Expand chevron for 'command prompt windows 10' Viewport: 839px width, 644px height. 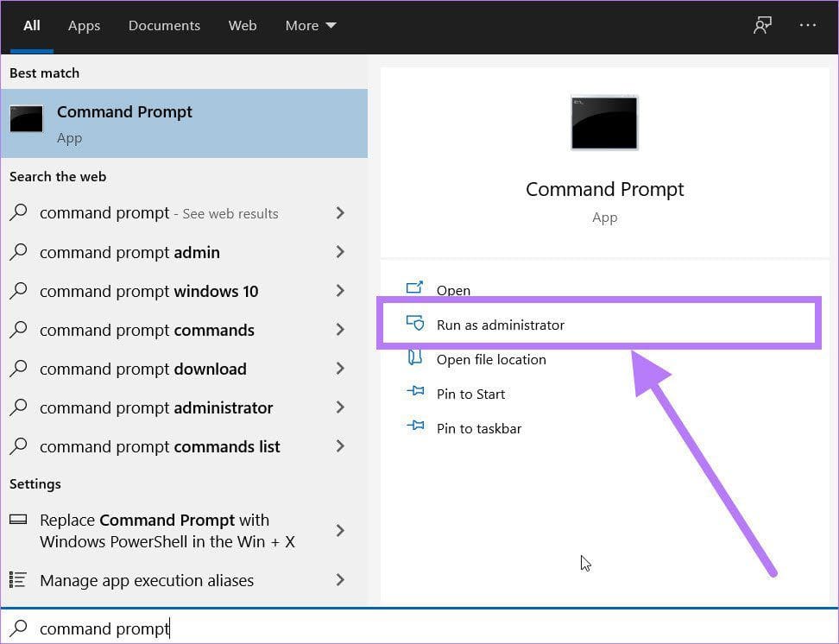click(340, 291)
